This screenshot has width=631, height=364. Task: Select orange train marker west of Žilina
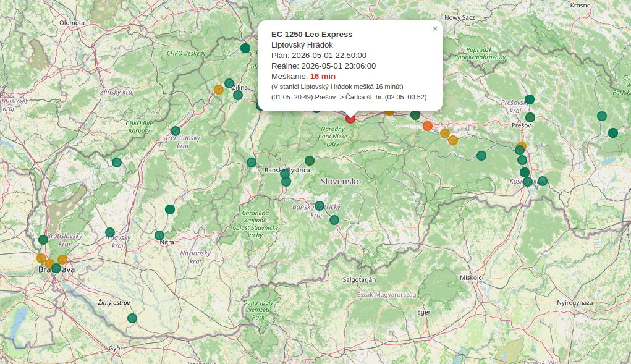click(x=219, y=90)
